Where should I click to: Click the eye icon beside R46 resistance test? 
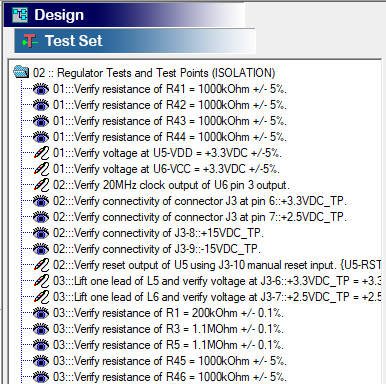[x=41, y=377]
